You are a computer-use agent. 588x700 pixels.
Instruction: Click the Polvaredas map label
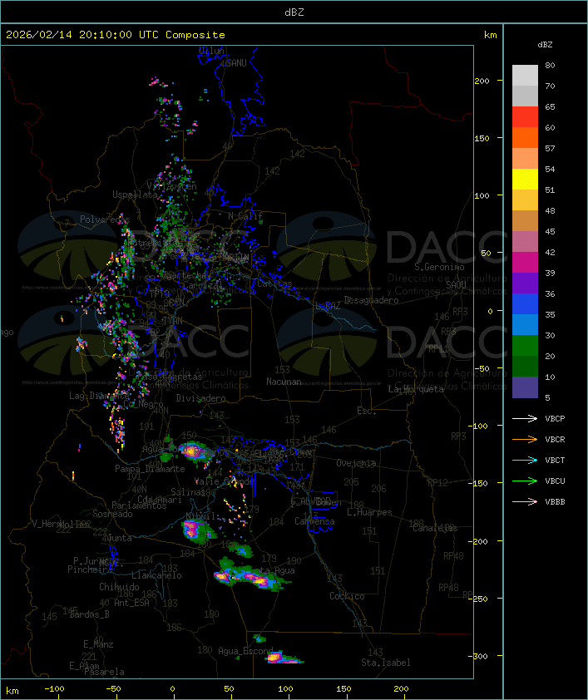coord(105,219)
